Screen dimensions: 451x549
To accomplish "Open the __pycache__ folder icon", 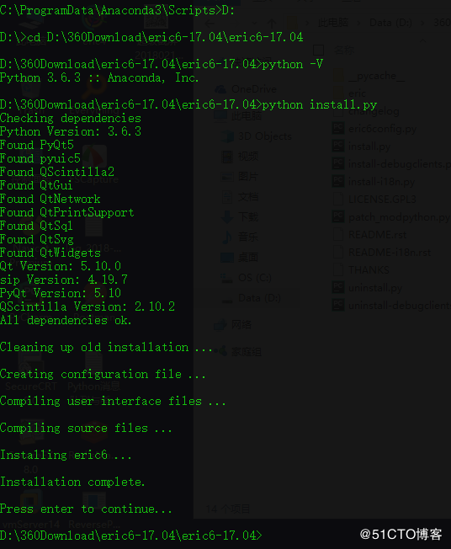I will (338, 76).
